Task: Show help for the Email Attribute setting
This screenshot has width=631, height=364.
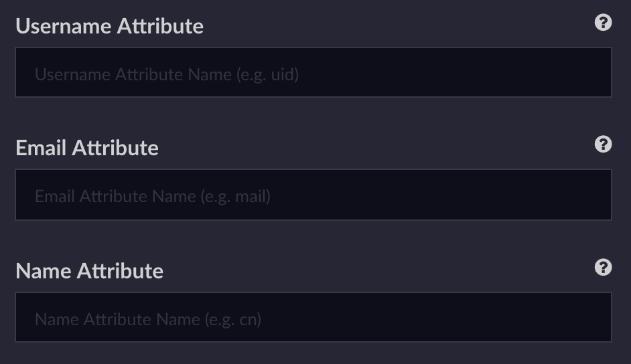Action: coord(603,145)
